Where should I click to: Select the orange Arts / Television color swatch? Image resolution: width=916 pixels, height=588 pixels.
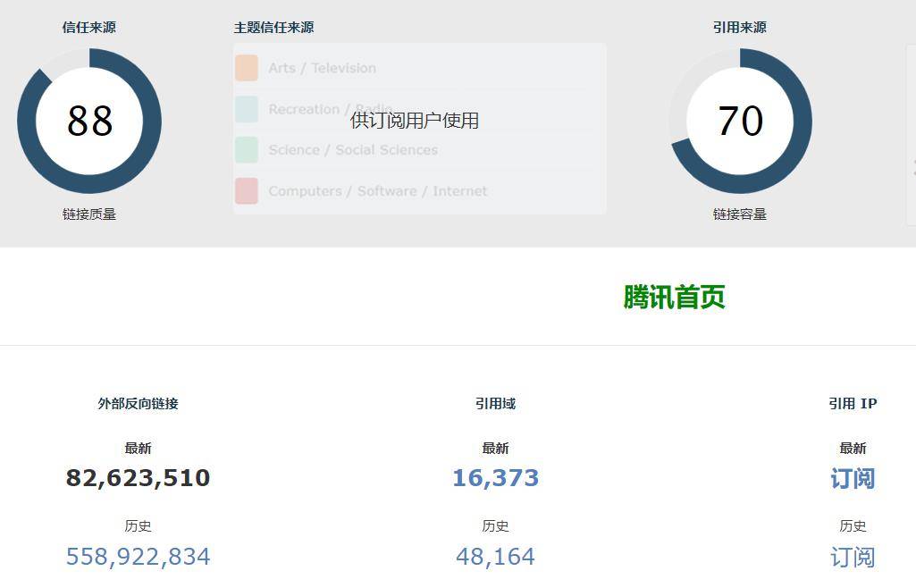tap(247, 68)
